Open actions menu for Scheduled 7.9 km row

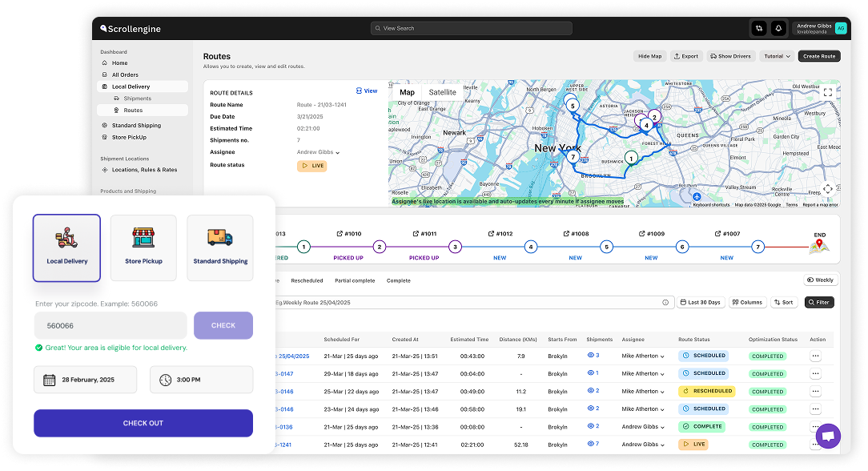(x=815, y=356)
